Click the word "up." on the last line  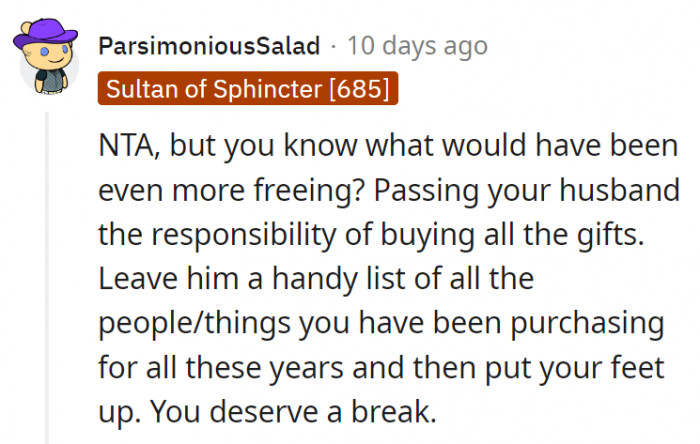pos(120,412)
